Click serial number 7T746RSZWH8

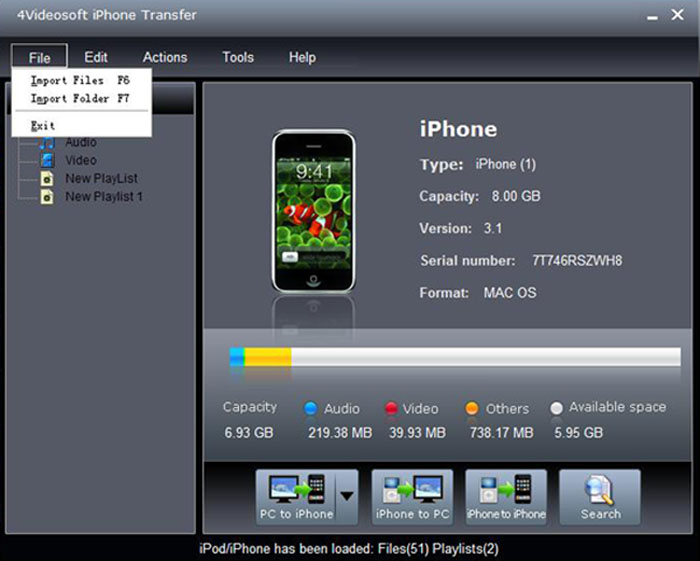pos(577,260)
